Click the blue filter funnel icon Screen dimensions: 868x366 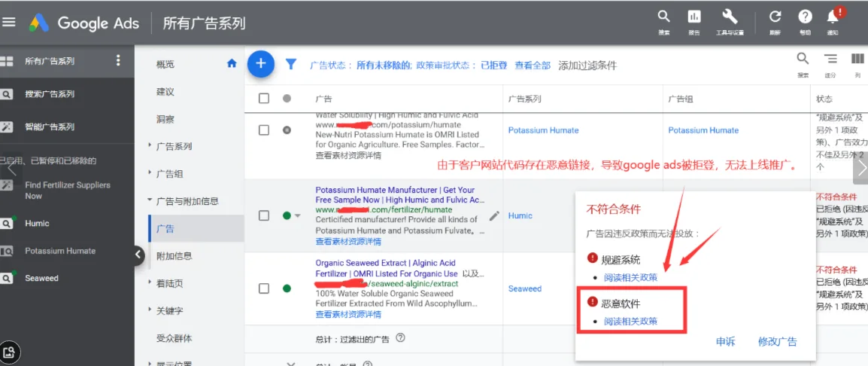[290, 64]
